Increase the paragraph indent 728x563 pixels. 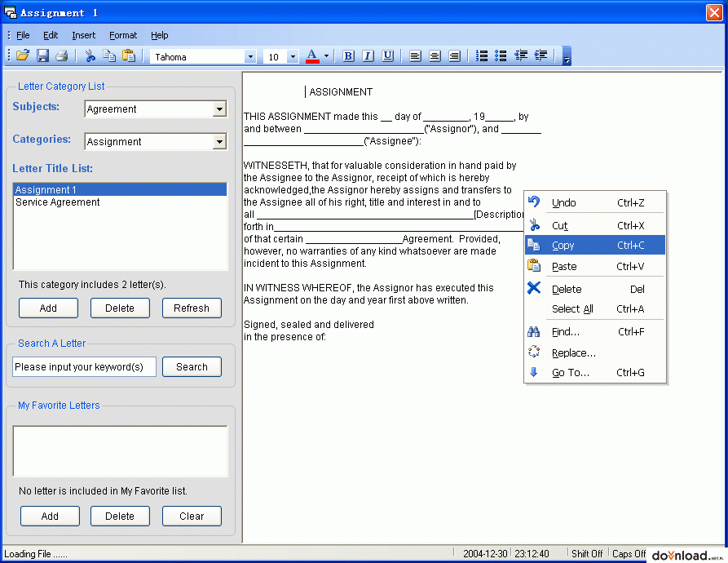[x=540, y=56]
